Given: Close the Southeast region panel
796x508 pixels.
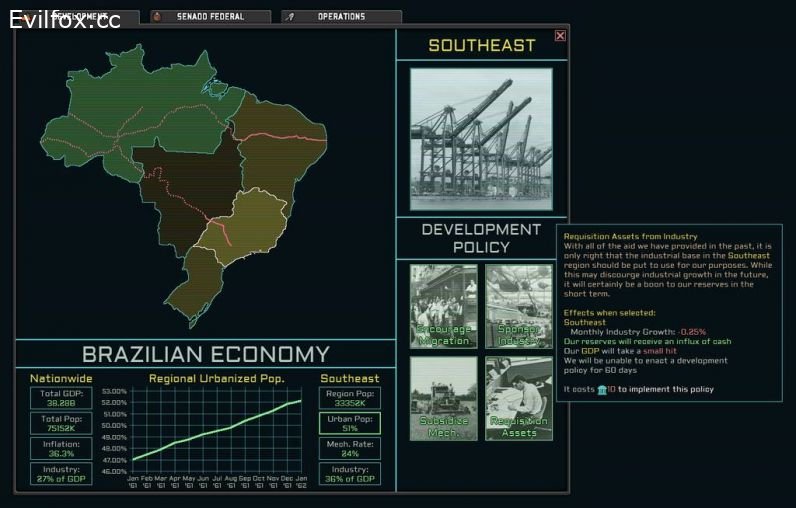Looking at the screenshot, I should tap(560, 36).
